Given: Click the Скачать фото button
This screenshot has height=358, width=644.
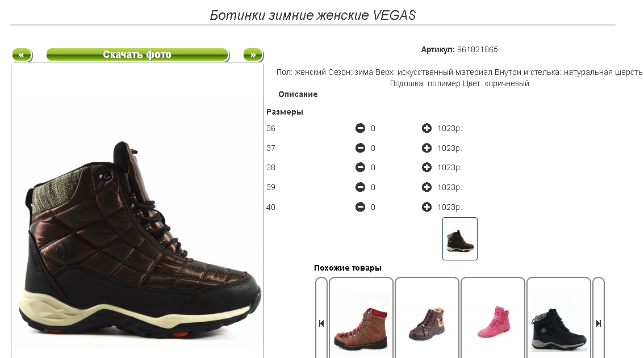Looking at the screenshot, I should 137,54.
